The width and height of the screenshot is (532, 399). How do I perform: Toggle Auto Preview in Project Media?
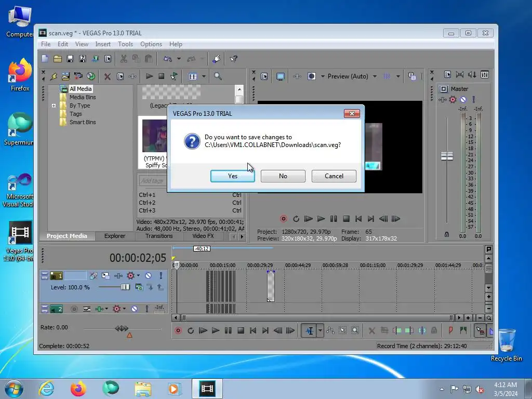pyautogui.click(x=174, y=76)
